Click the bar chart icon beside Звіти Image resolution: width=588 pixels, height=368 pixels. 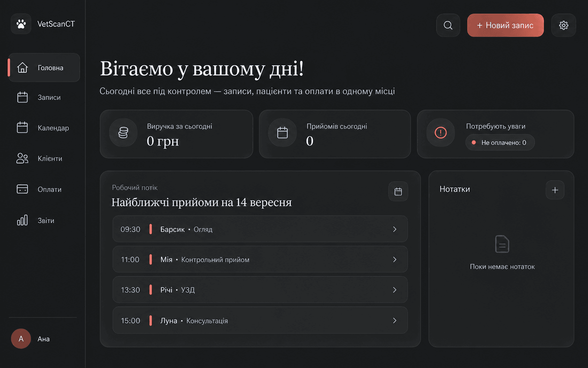coord(23,220)
